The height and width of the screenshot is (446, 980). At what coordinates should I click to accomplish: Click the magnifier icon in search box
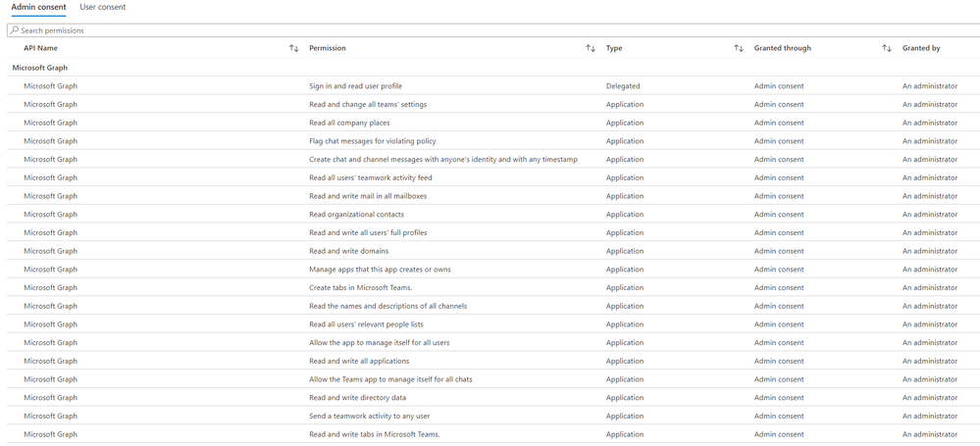click(15, 30)
